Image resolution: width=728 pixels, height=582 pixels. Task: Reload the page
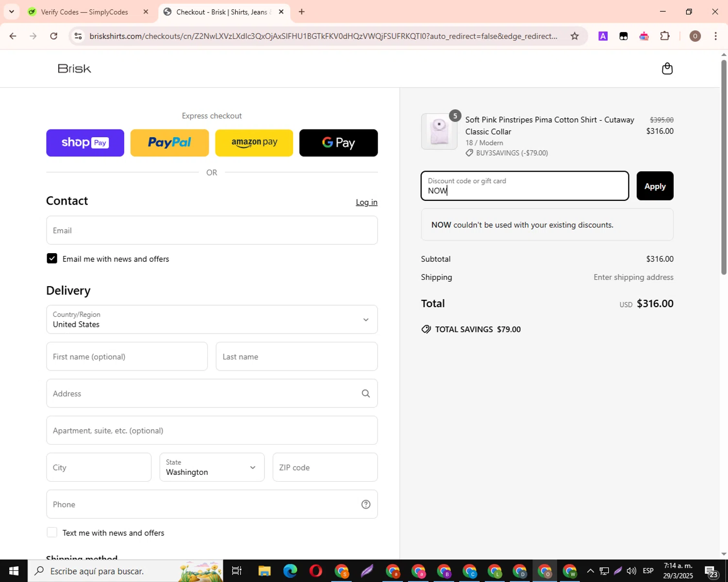54,36
